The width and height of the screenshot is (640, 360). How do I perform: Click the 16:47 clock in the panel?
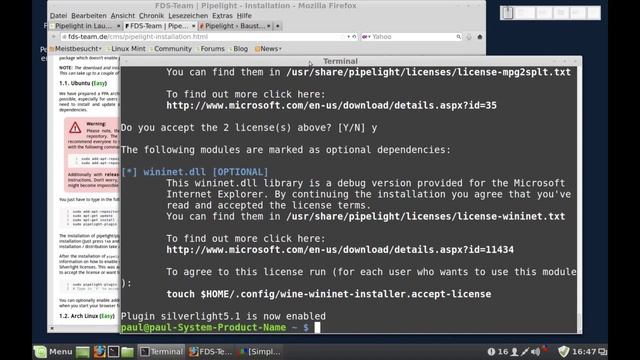584,351
